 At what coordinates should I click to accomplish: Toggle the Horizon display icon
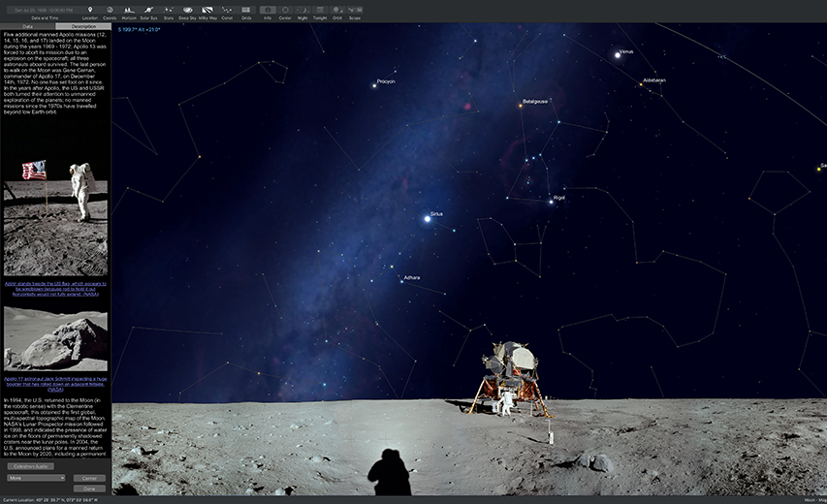129,10
